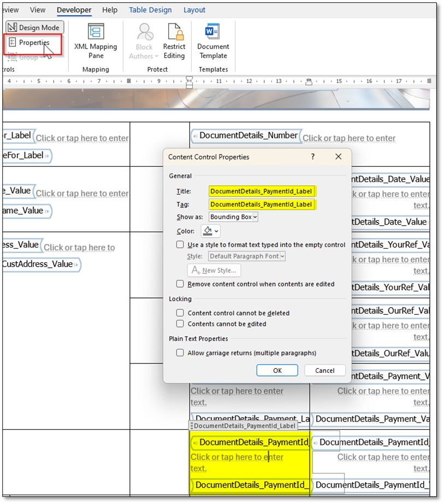Viewport: 444px width, 504px height.
Task: Open the XML Mapping Pane
Action: tap(96, 40)
